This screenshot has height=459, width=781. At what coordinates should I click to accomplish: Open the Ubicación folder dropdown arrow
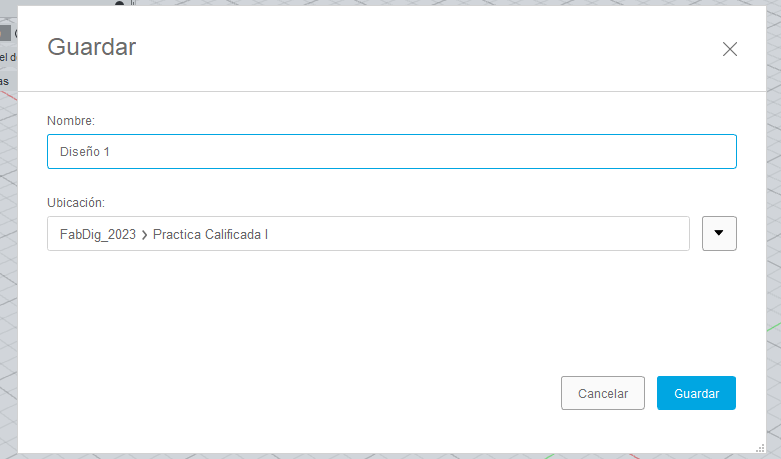pos(719,233)
